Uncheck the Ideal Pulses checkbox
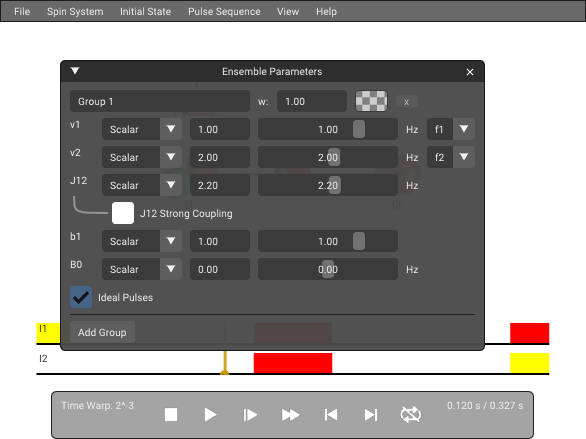 [x=81, y=297]
